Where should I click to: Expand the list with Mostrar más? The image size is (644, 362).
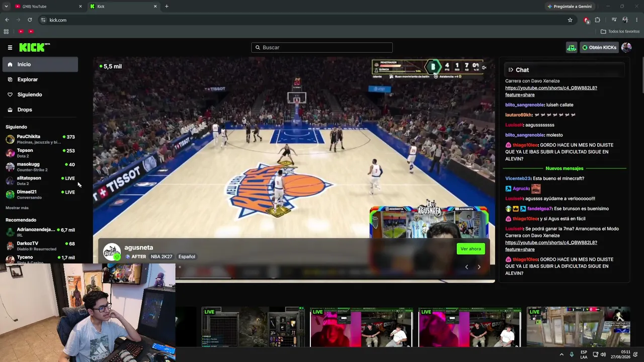(x=17, y=208)
